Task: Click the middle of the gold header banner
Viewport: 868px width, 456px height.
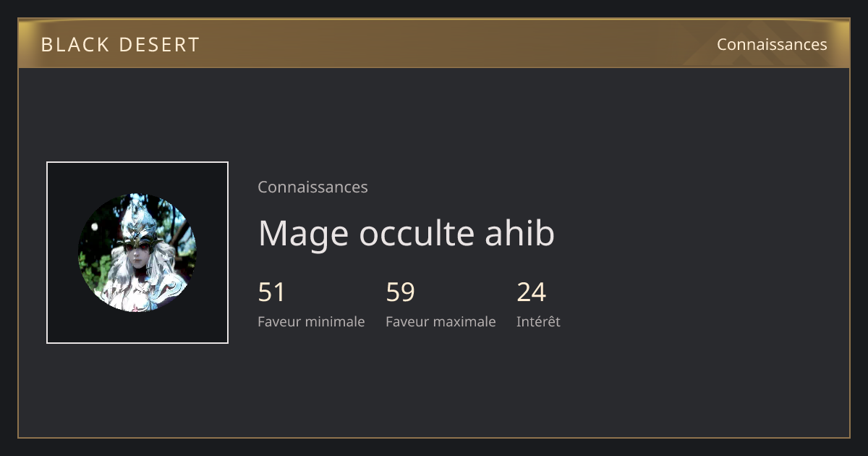Action: click(434, 43)
